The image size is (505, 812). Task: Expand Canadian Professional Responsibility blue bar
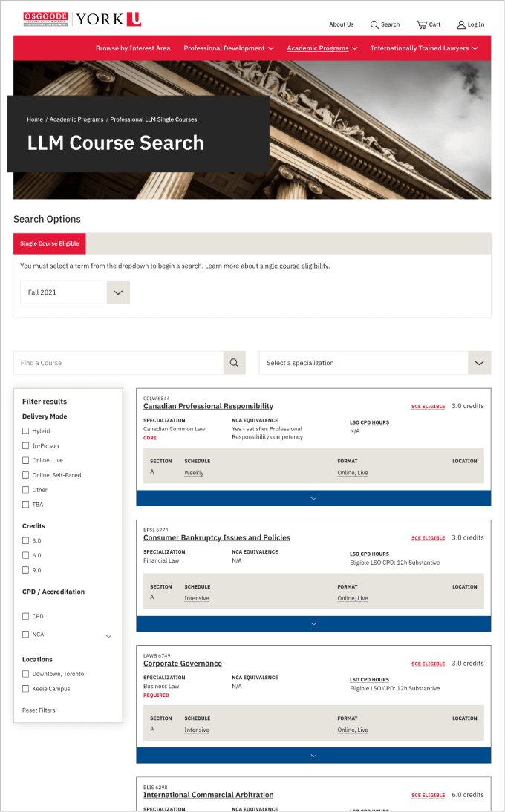tap(313, 498)
